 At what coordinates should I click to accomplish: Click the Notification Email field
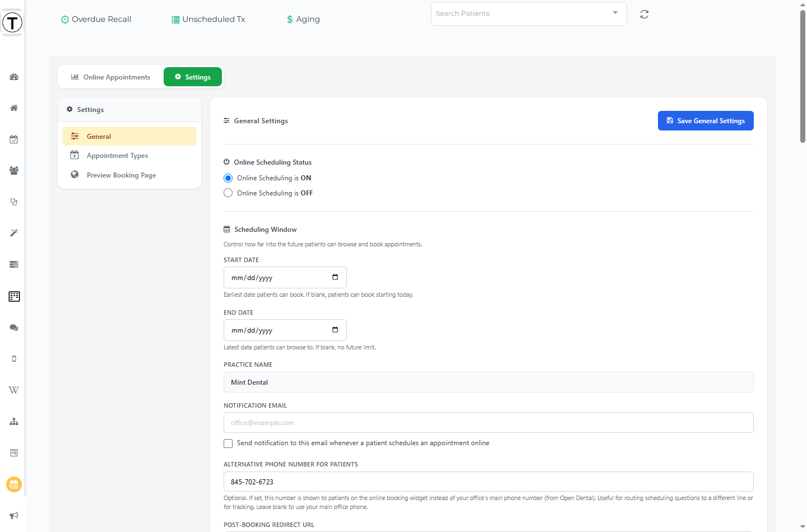(x=489, y=423)
